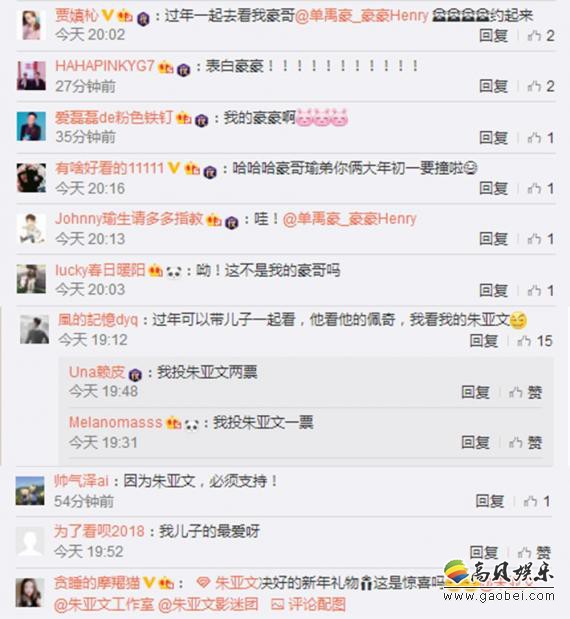Open the @朱亚文工作室 mention link

(x=103, y=605)
